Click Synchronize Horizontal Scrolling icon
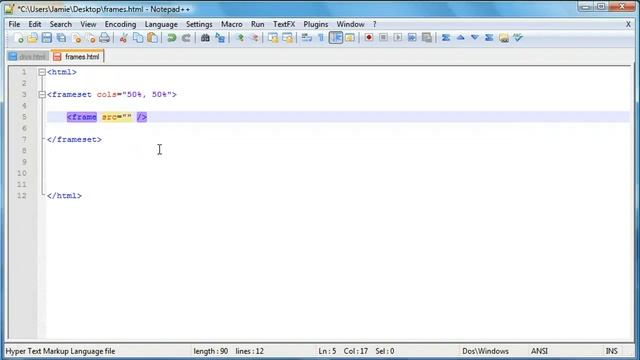Viewport: 640px width, 360px height. point(288,38)
